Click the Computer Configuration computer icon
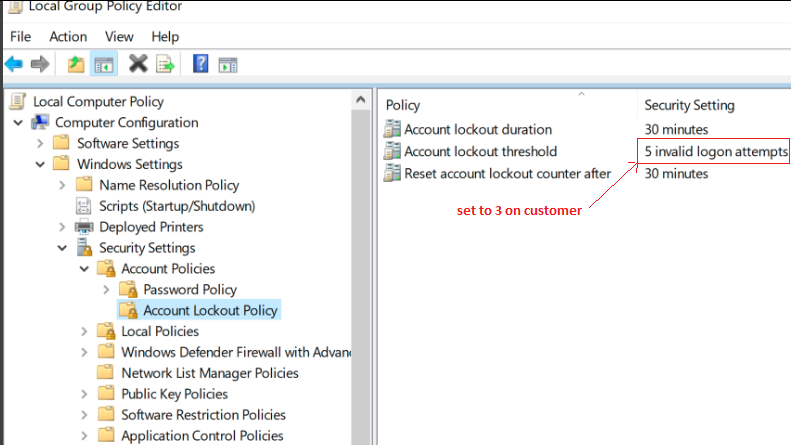Viewport: 791px width, 445px height. [x=40, y=122]
